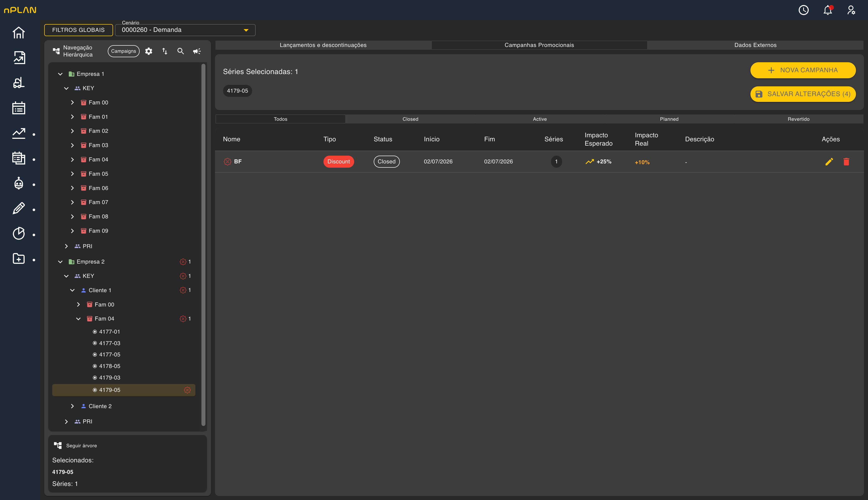Open FILTROS GLOBAIS
The height and width of the screenshot is (500, 868).
point(78,30)
